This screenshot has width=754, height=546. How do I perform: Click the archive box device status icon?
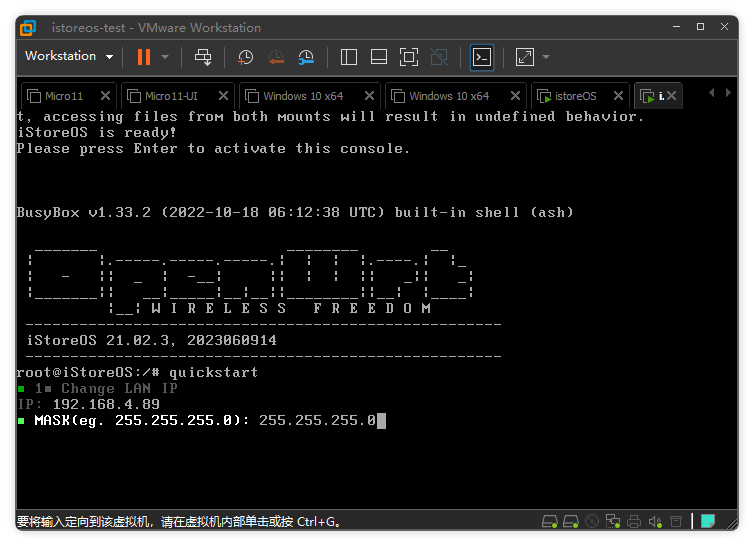point(676,521)
